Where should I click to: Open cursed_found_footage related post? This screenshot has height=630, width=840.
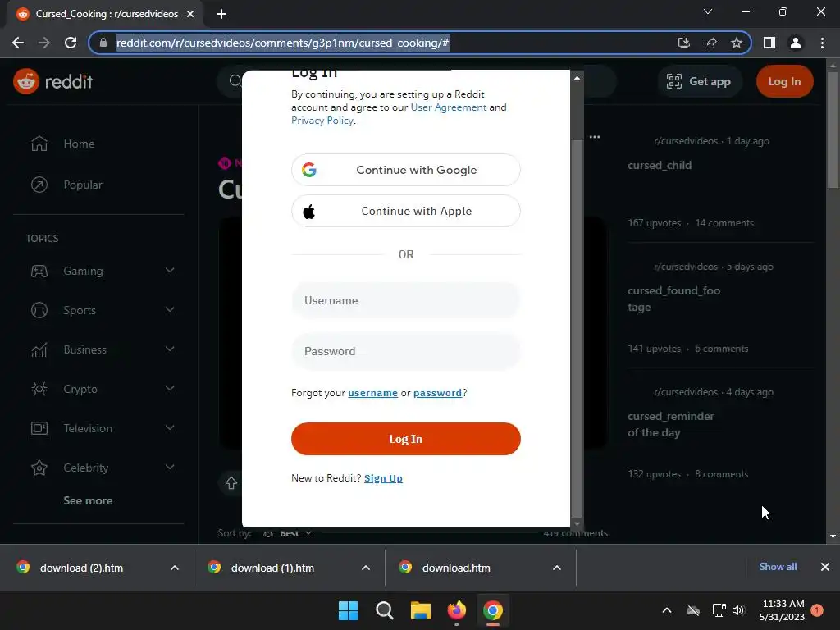click(x=674, y=299)
